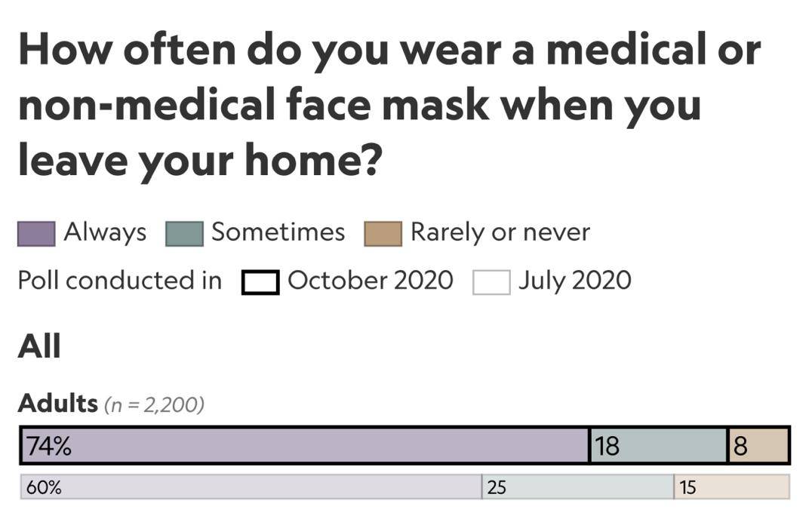The height and width of the screenshot is (516, 812).
Task: Click the July 2020 label text
Action: point(575,281)
